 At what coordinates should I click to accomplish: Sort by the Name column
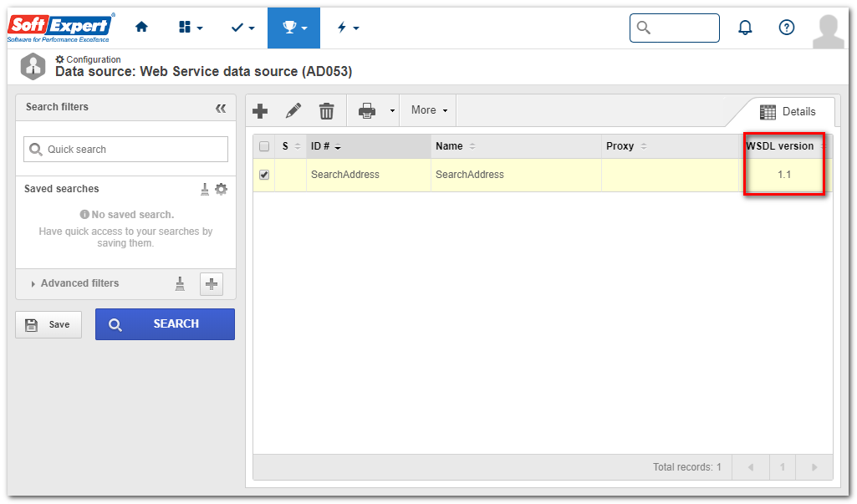click(x=517, y=146)
